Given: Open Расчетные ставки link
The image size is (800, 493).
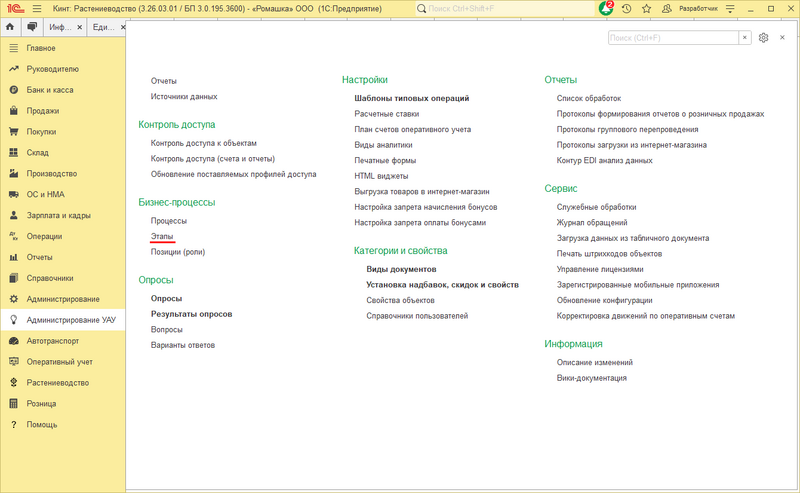Looking at the screenshot, I should (387, 114).
